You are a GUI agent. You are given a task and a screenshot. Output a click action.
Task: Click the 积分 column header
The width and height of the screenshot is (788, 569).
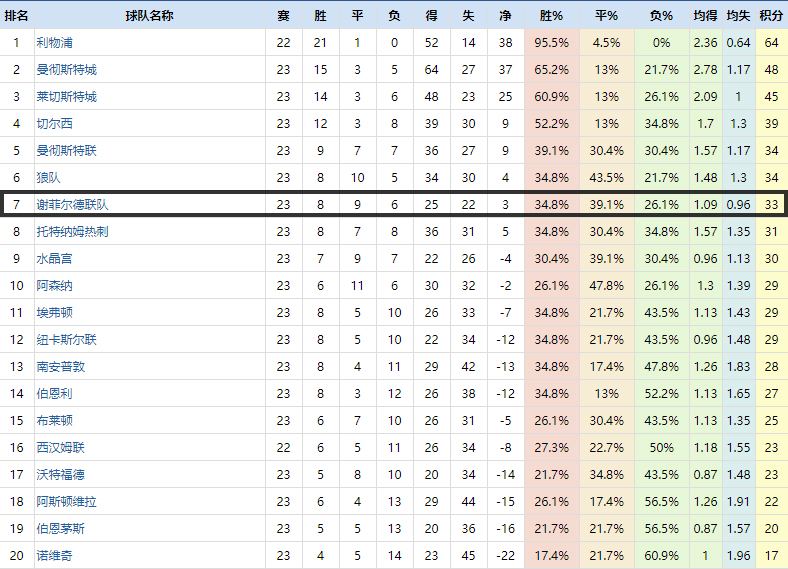coord(771,16)
